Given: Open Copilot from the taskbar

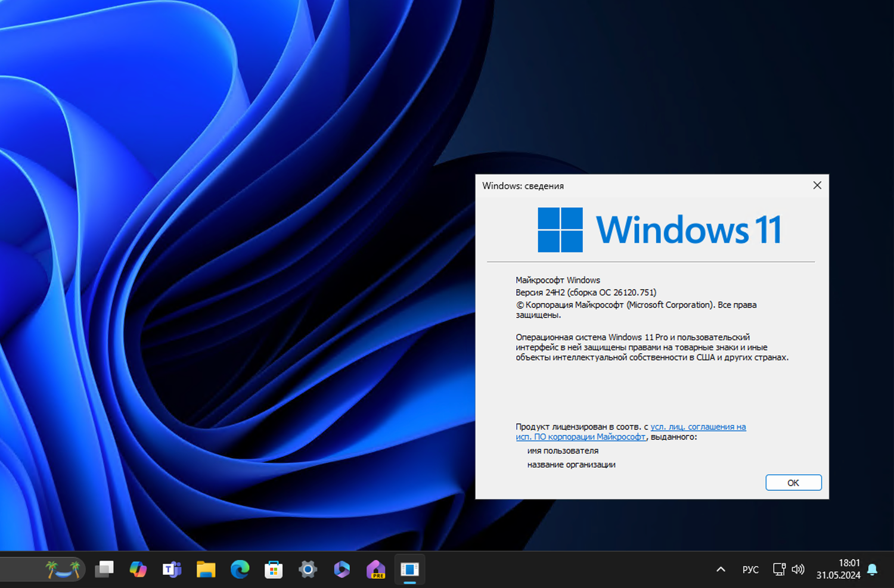Looking at the screenshot, I should (138, 570).
